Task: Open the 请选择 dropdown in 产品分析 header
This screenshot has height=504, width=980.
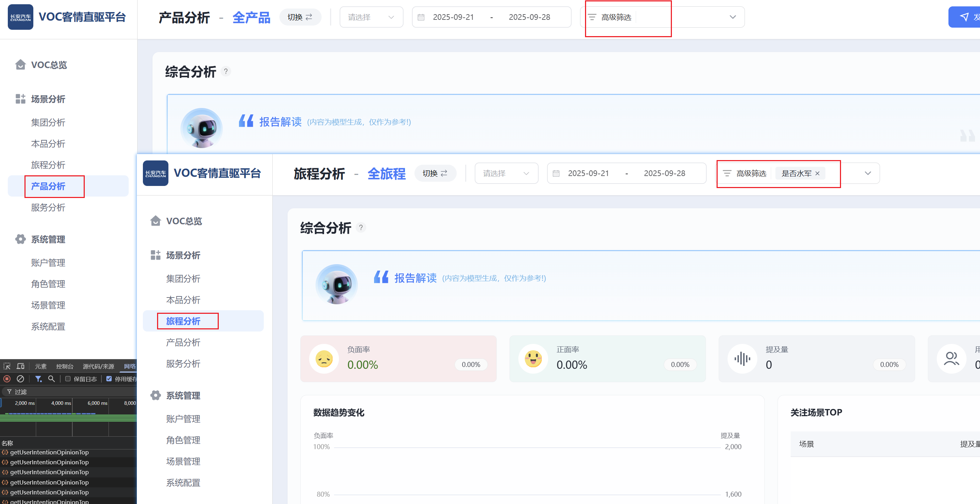Action: click(x=371, y=17)
